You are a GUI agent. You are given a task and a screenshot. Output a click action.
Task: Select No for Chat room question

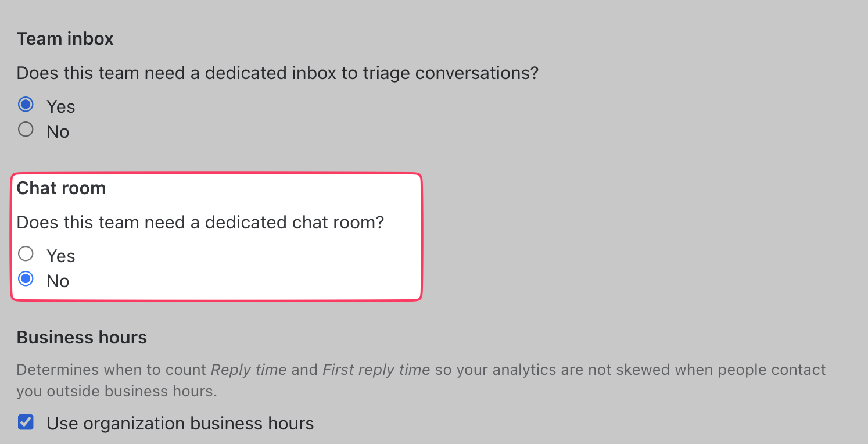26,279
